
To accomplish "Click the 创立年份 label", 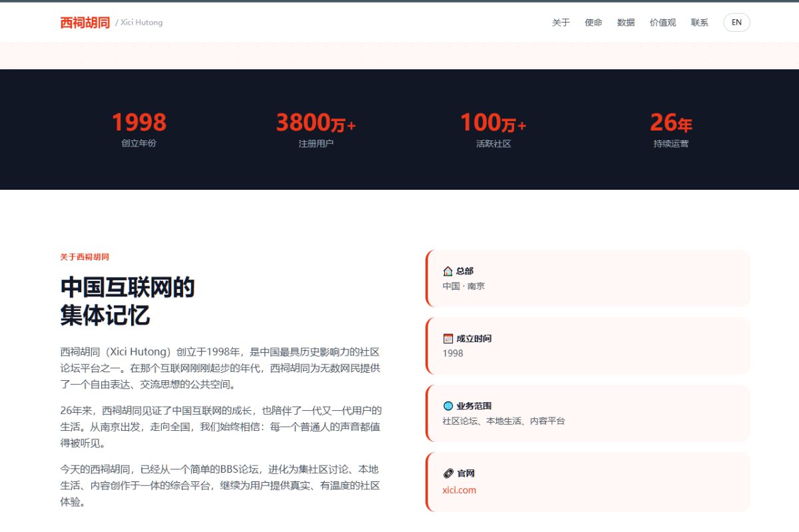I will pyautogui.click(x=138, y=143).
